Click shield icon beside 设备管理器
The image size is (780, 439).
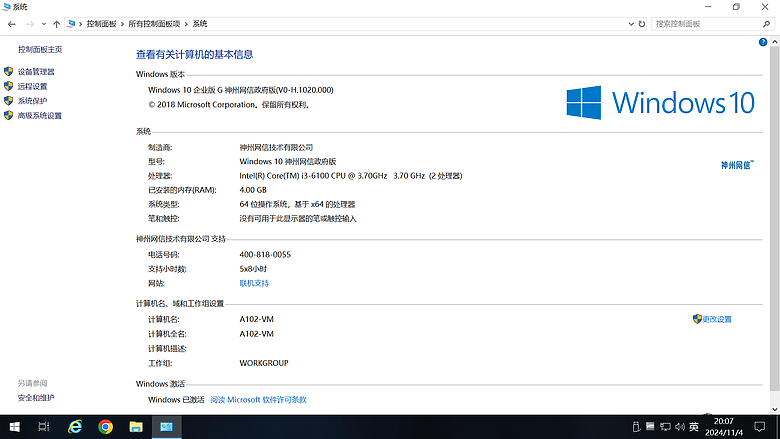point(8,72)
